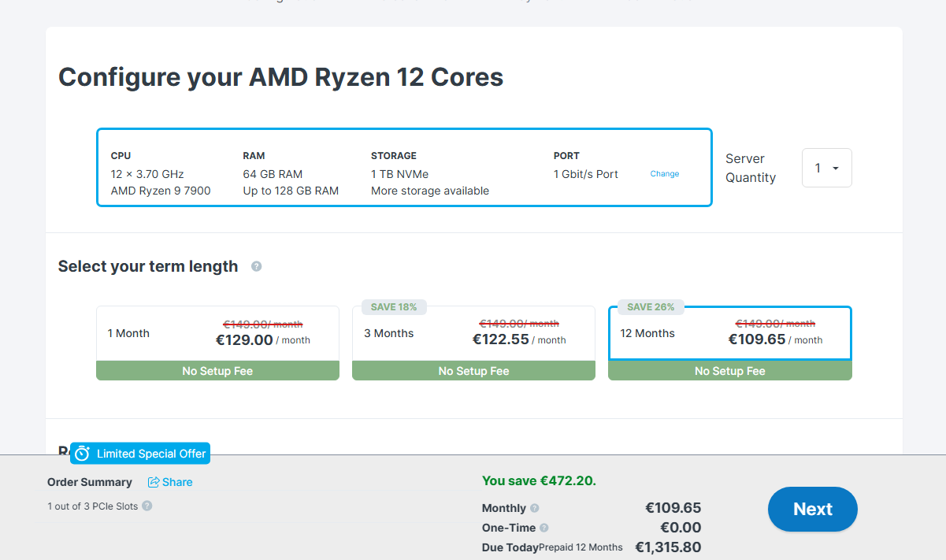Click the Next button
The width and height of the screenshot is (946, 560).
point(813,509)
